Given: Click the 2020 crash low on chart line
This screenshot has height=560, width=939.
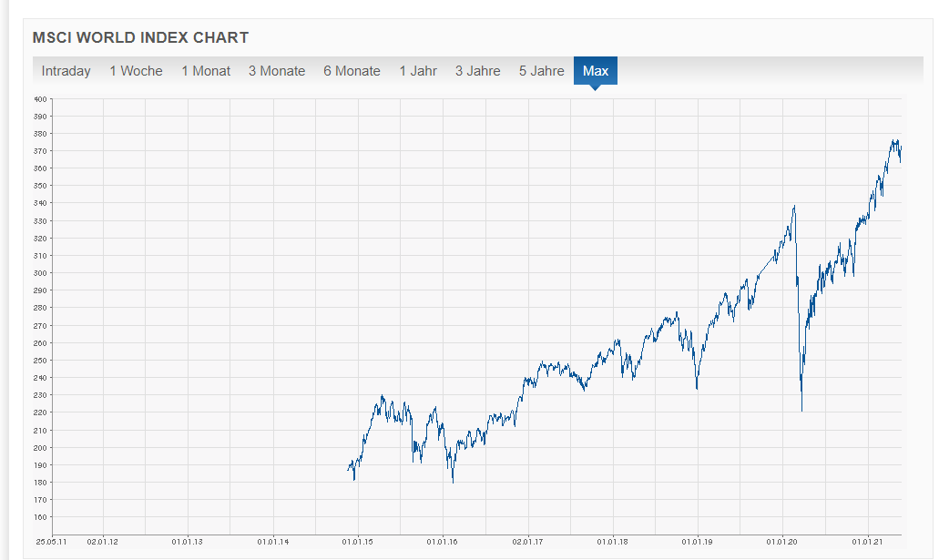Looking at the screenshot, I should point(801,411).
